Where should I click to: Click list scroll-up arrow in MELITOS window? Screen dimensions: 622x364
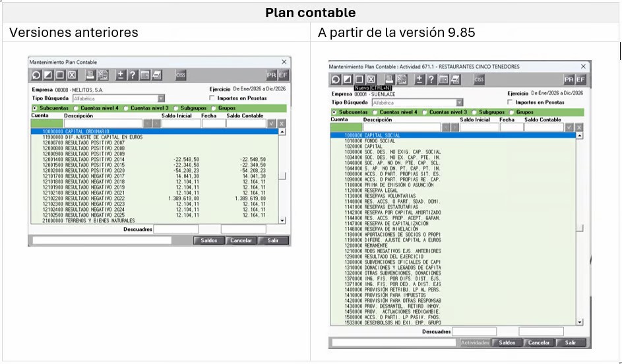click(282, 132)
